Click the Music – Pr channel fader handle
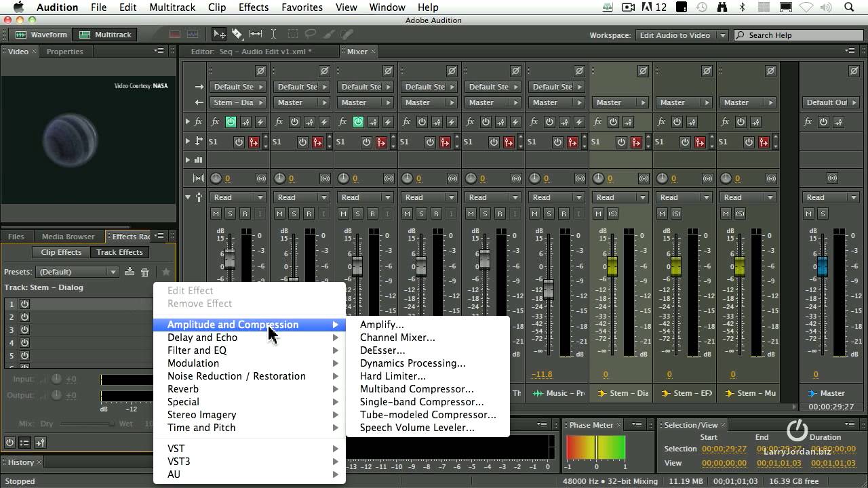The image size is (868, 488). (548, 289)
